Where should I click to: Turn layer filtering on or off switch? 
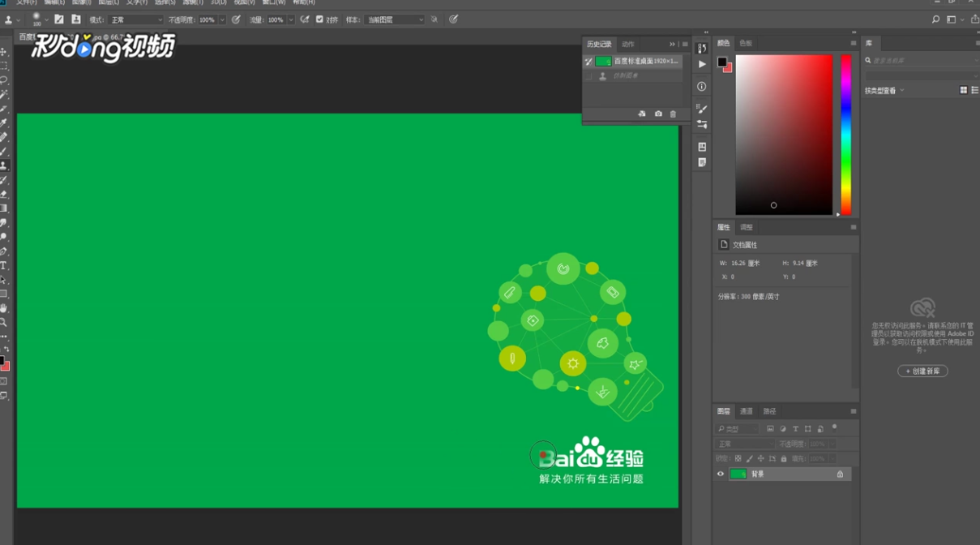[x=834, y=427]
